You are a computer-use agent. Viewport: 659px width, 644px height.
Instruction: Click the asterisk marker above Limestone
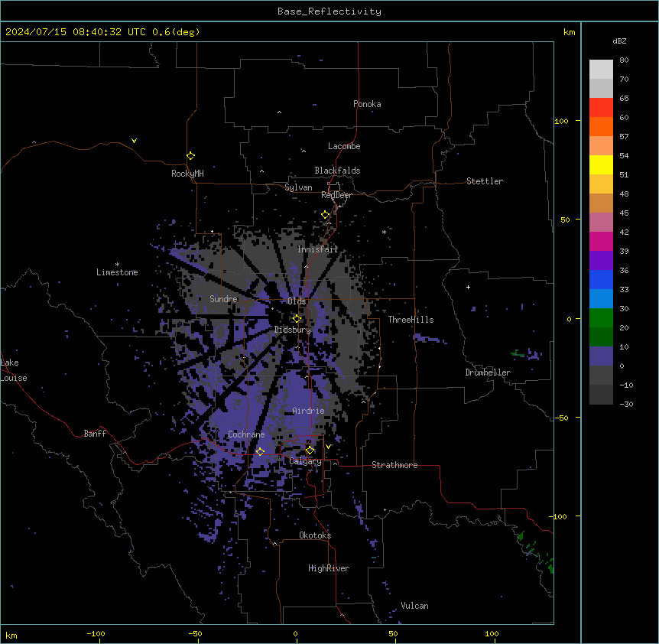click(117, 265)
